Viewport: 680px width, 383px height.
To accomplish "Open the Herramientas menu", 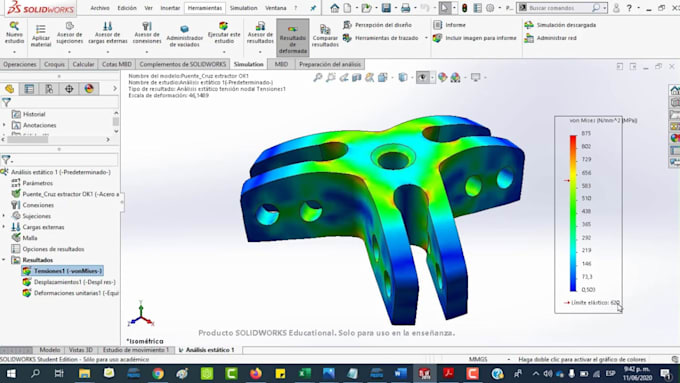I will coord(205,8).
